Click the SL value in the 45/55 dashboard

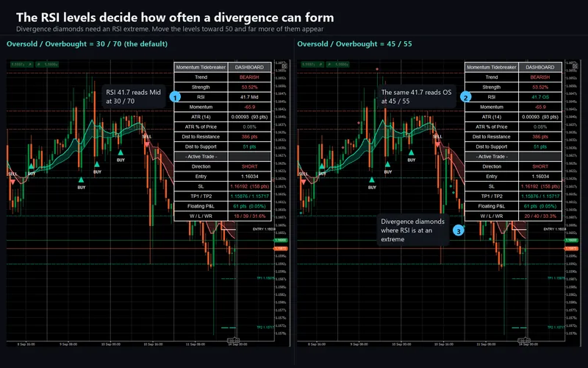tap(540, 186)
